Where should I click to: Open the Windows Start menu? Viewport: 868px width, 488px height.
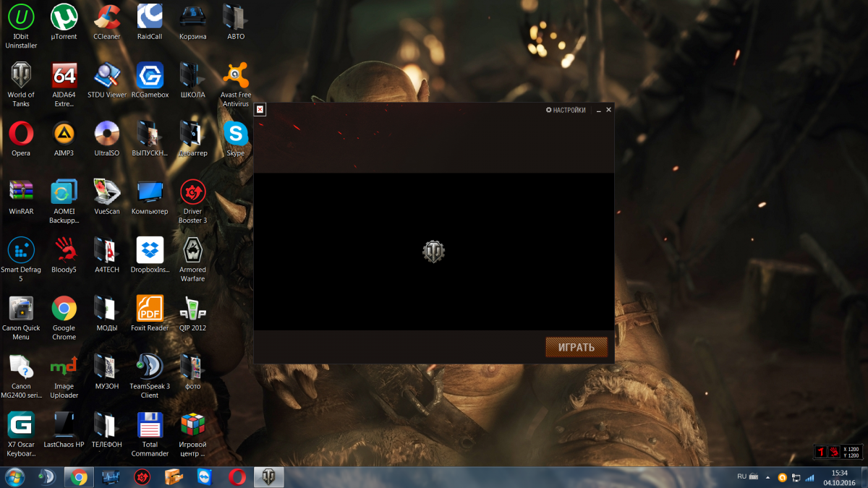[x=14, y=477]
